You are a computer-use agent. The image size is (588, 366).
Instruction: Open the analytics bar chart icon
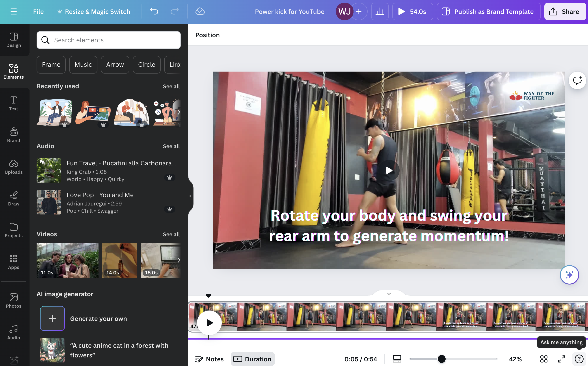point(380,11)
